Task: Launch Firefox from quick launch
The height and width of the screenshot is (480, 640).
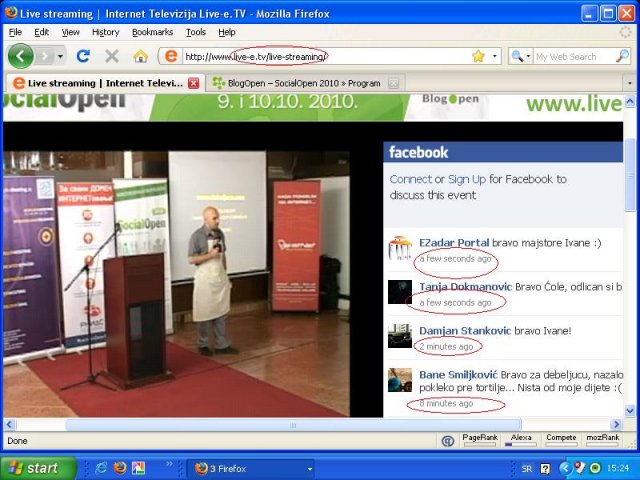Action: click(x=120, y=468)
